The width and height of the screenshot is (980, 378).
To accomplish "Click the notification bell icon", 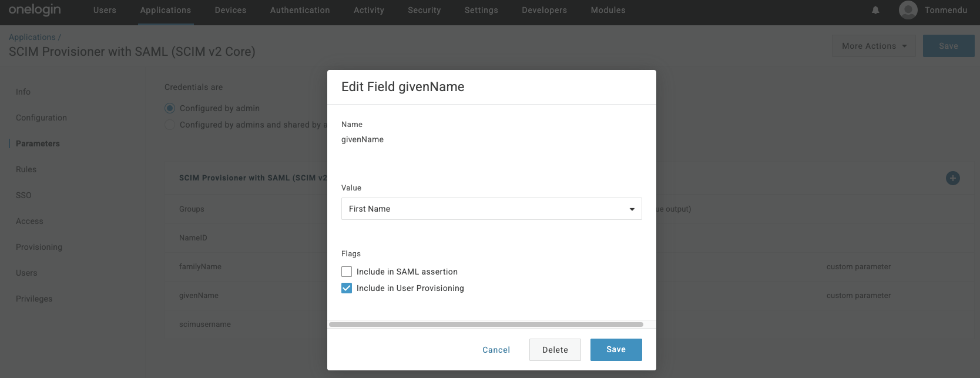I will point(875,10).
